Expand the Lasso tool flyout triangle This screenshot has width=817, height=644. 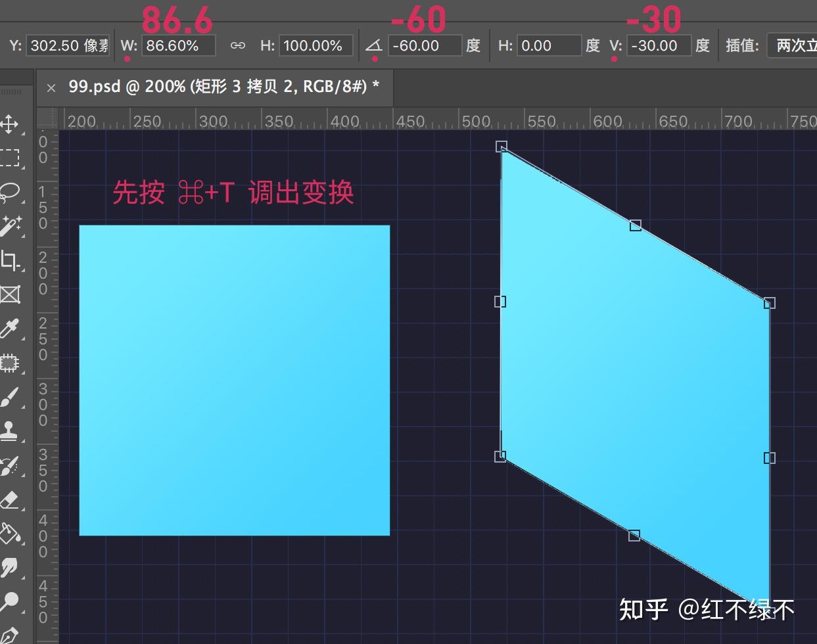tap(25, 202)
